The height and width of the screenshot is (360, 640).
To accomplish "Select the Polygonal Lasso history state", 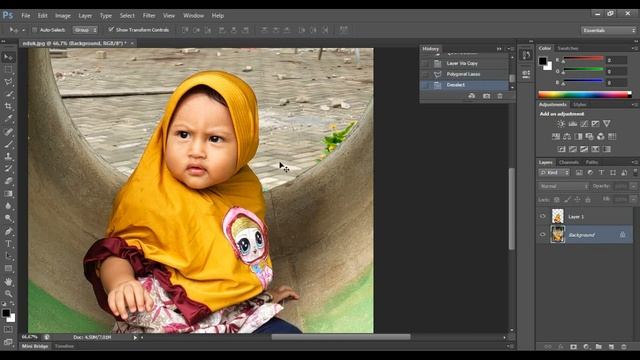I will click(x=463, y=74).
